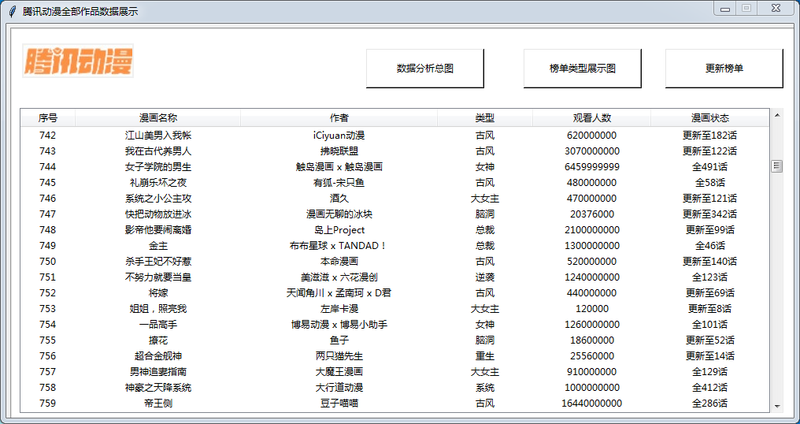Click status cell 全491话
The width and height of the screenshot is (800, 424).
point(710,167)
